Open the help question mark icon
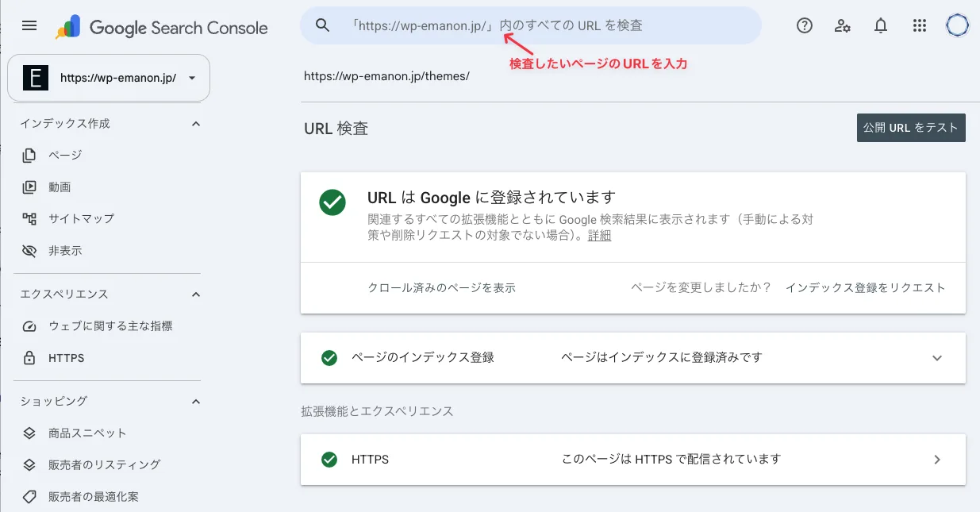The width and height of the screenshot is (980, 512). 805,25
